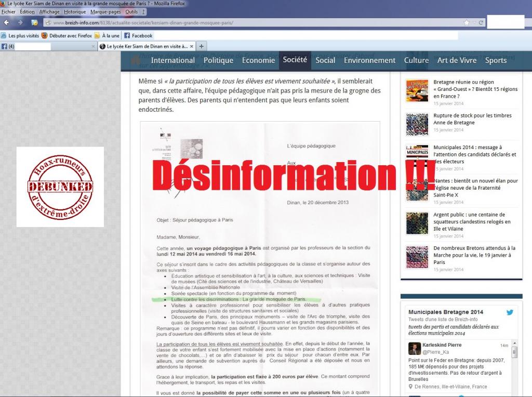Open article Rupture de stock timbres Anne de Bretagne
Viewport: 532px width, 397px height.
472,119
